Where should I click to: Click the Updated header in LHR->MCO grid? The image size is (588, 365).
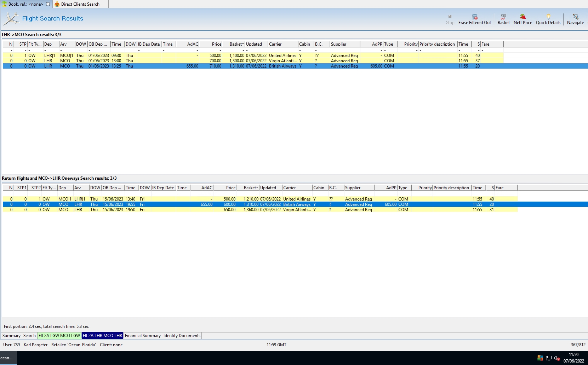[256, 44]
